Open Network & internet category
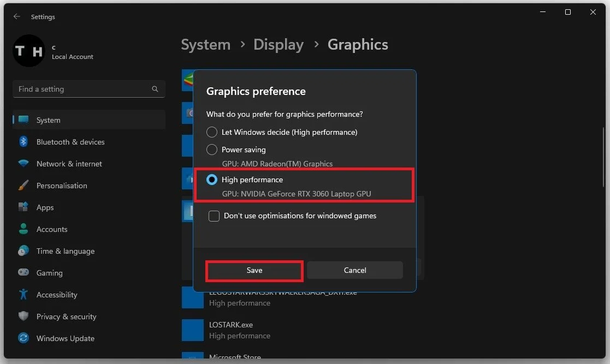 [x=89, y=163]
